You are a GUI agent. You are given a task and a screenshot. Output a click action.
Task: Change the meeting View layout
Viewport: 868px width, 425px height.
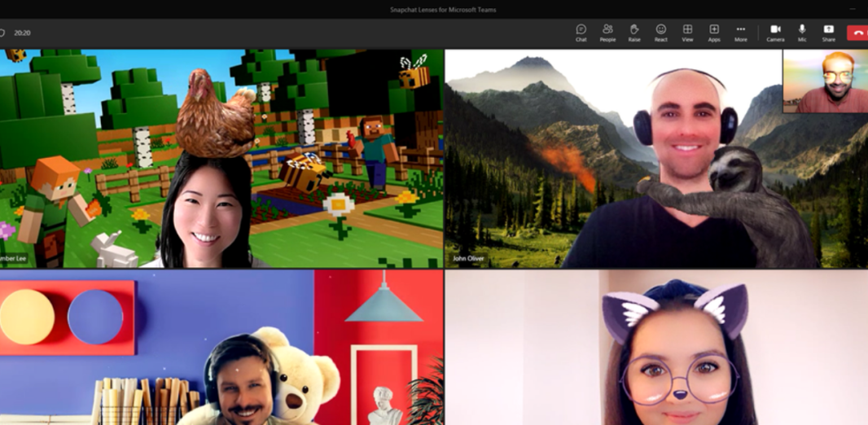tap(687, 33)
